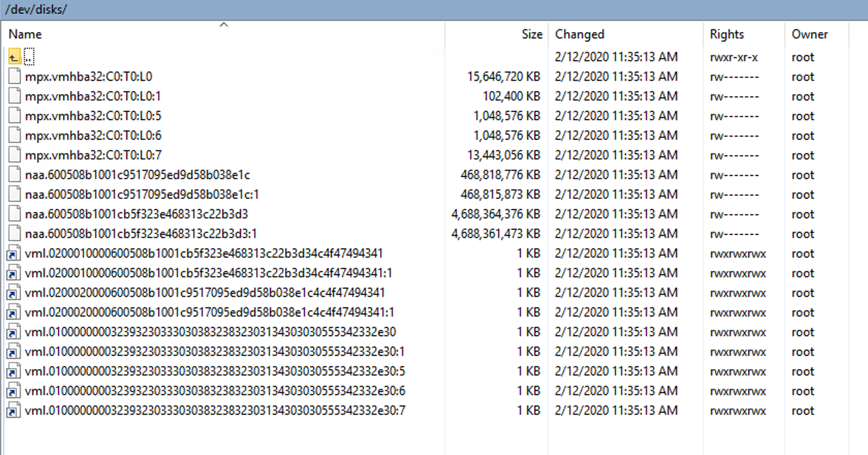Click the parent directory folder-up icon
Viewport: 868px width, 455px height.
click(14, 57)
